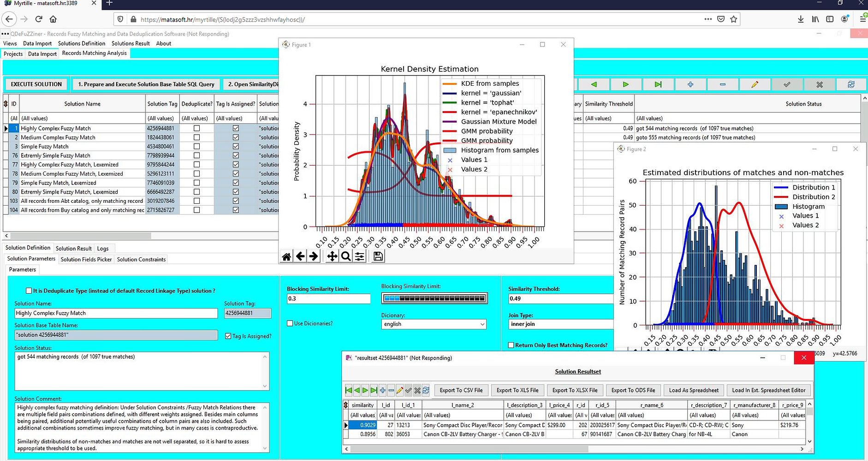The image size is (868, 461).
Task: Reset Figure 1 view with home icon
Action: pos(286,256)
